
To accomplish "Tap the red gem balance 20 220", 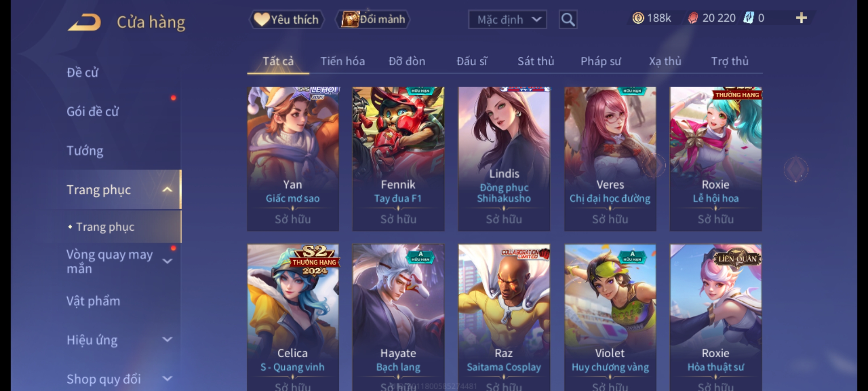I will pyautogui.click(x=712, y=18).
